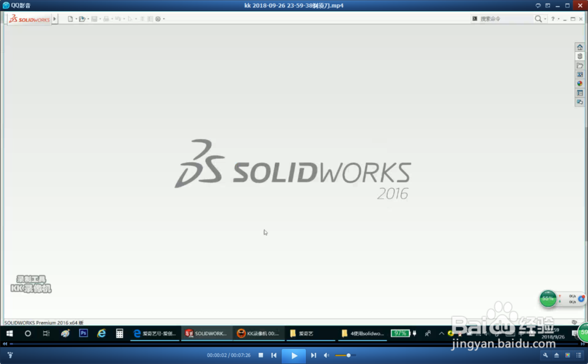Viewport: 588px width, 364px height.
Task: Click the QQ影音 logo menu
Action: (16, 5)
